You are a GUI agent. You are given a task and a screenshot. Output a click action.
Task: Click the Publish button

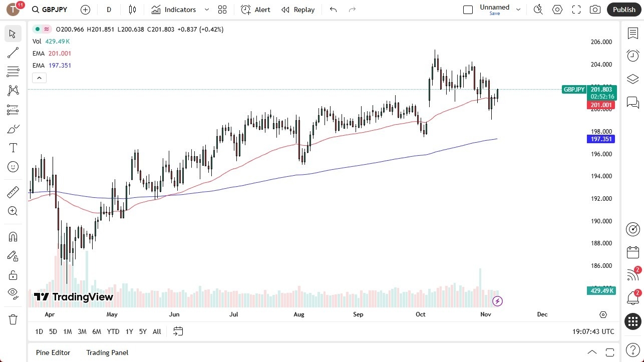click(x=623, y=9)
